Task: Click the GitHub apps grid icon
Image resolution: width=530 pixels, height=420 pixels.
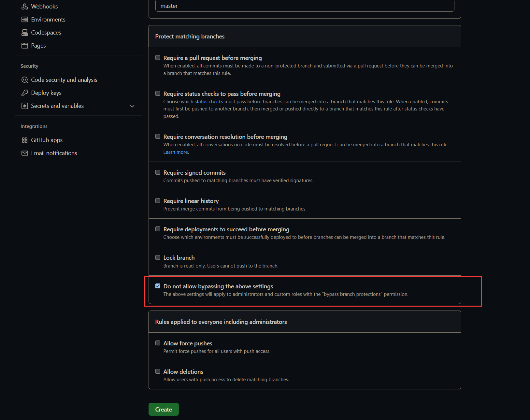Action: (25, 140)
